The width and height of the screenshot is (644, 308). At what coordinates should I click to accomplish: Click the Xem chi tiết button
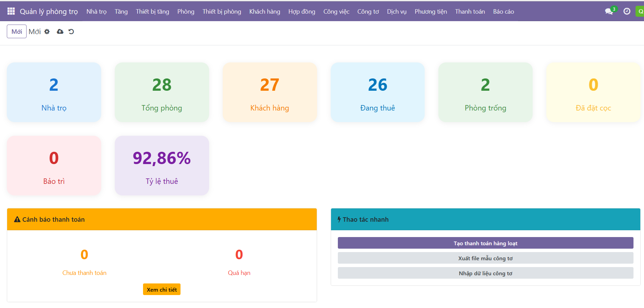[162, 290]
